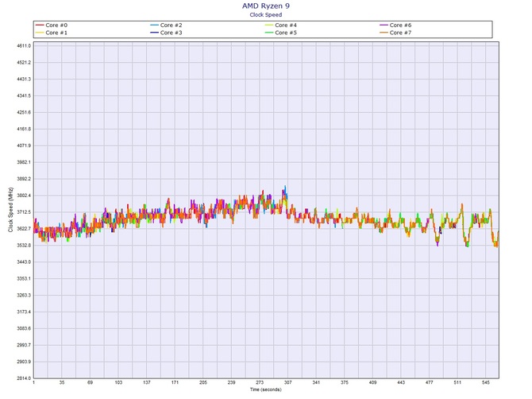Click the 2814.0 y-axis value
The width and height of the screenshot is (532, 399).
tap(24, 378)
